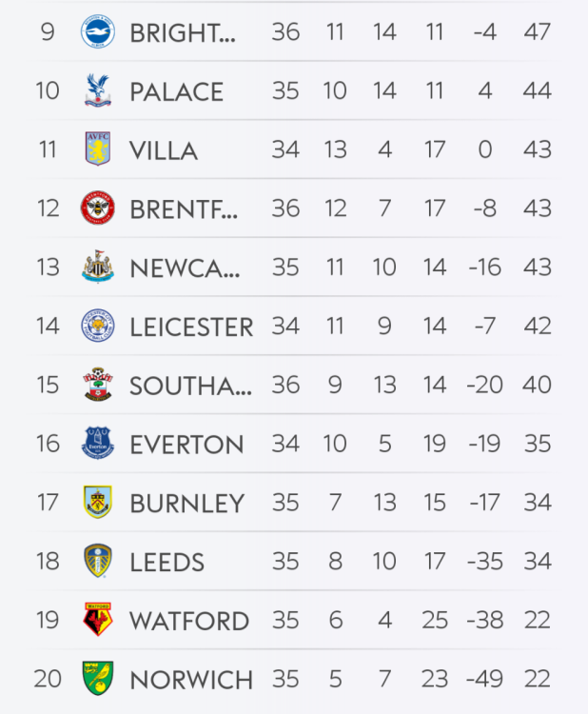The image size is (588, 714).
Task: Click the Norwich canary badge
Action: 97,680
